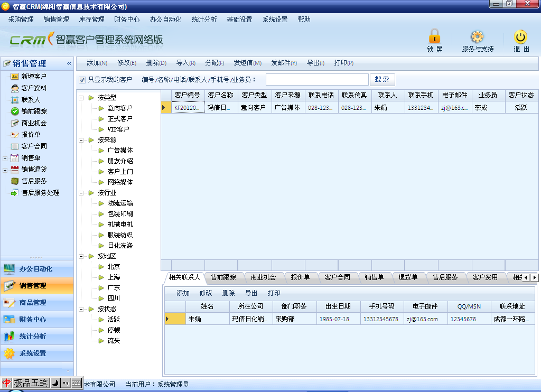Click 导出 in contacts toolbar
Viewport: 541px width, 392px height.
tap(251, 293)
